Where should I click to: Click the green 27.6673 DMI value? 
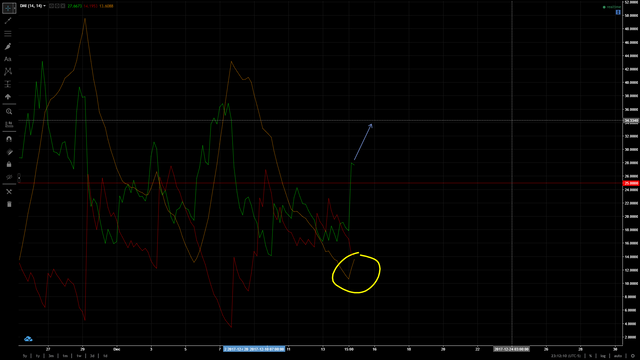74,6
